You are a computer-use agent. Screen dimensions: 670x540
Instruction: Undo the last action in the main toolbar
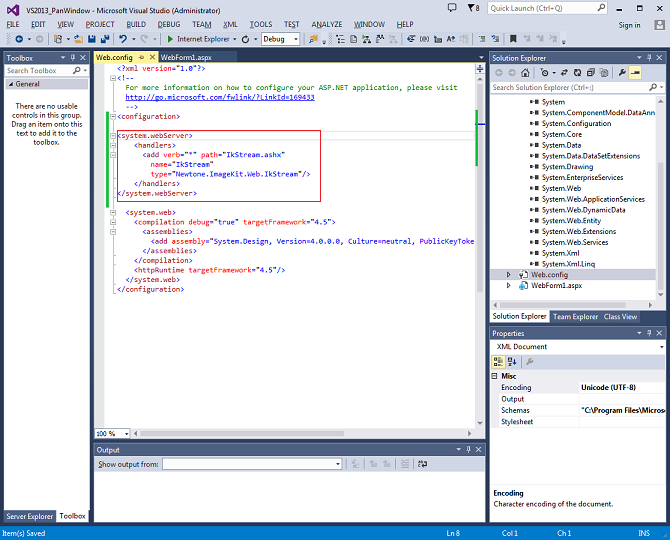click(123, 39)
